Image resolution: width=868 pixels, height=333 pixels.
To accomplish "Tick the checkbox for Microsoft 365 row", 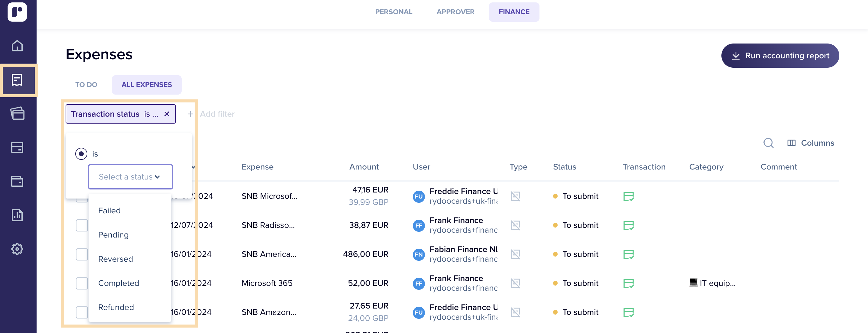I will 82,283.
